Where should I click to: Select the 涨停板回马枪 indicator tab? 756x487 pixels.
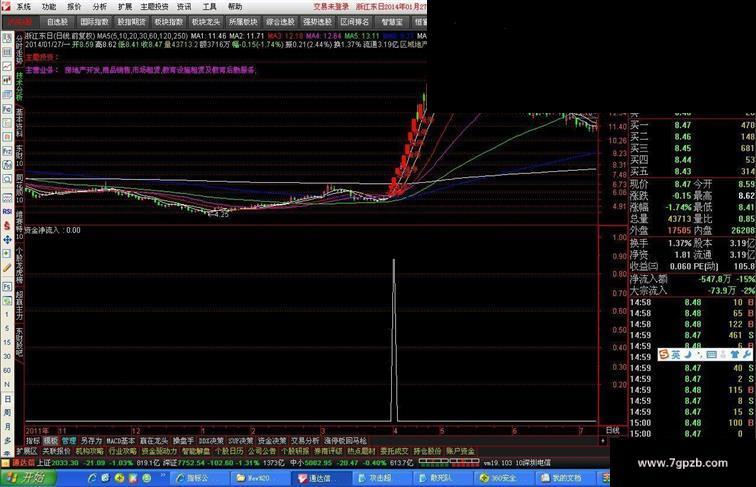[x=346, y=441]
